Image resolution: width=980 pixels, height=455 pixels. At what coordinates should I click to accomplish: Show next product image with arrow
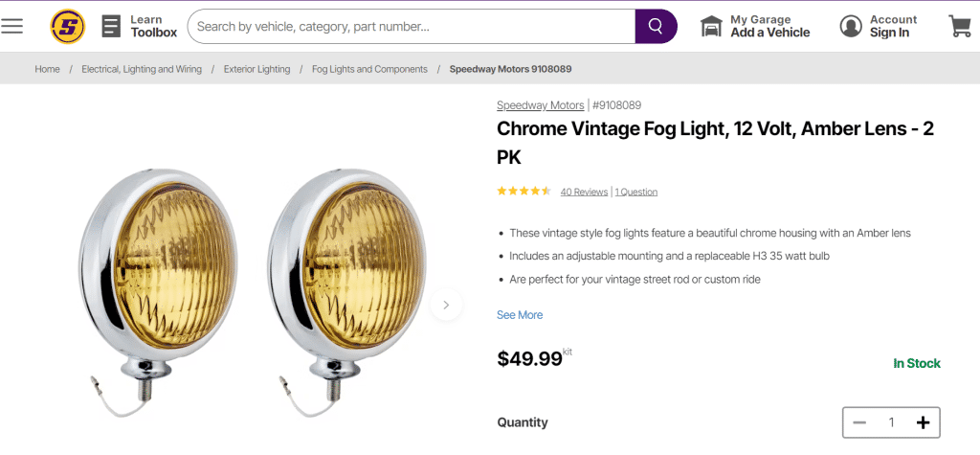tap(446, 305)
